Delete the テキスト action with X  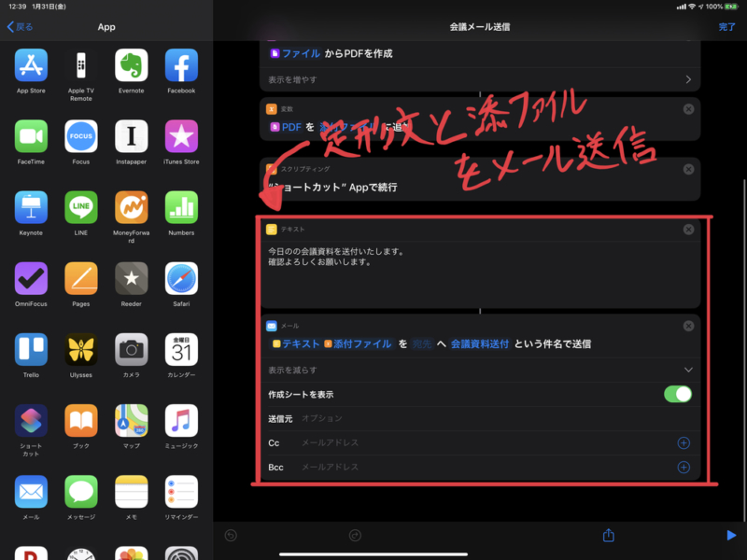click(688, 230)
